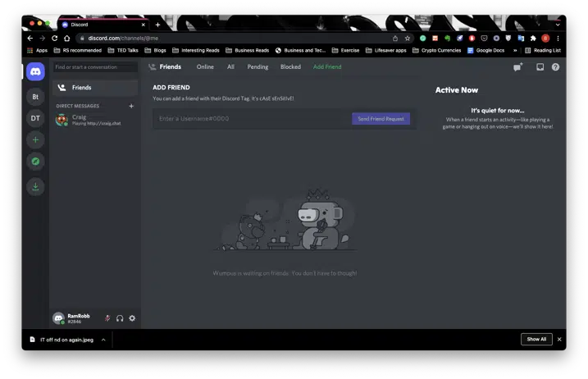Open Blogs bookmark folder

pyautogui.click(x=155, y=50)
